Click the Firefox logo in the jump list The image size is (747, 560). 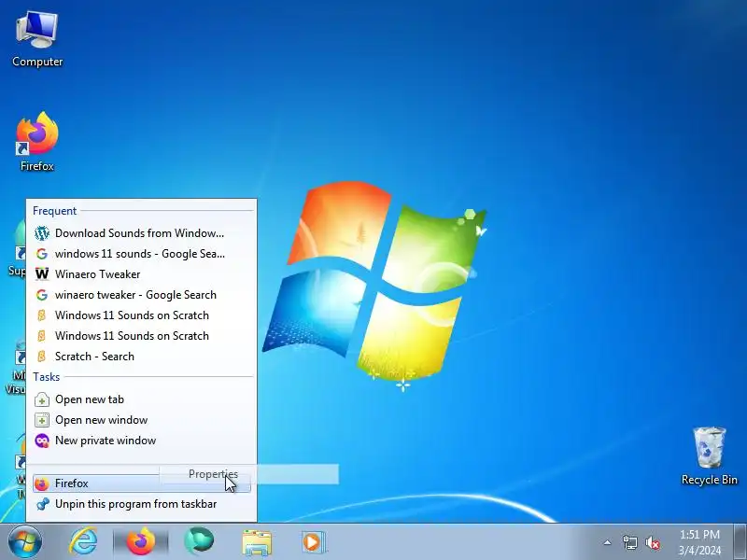[x=42, y=483]
